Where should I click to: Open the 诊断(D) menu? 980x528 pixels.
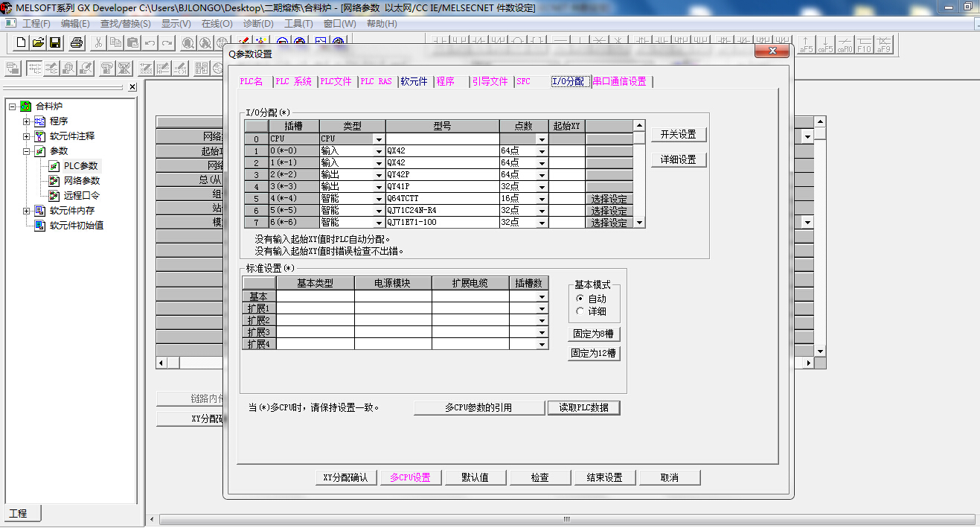click(x=258, y=24)
